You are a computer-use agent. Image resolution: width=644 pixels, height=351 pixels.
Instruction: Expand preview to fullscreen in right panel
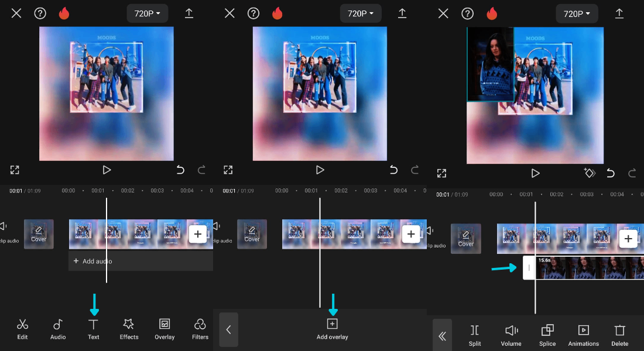point(441,173)
